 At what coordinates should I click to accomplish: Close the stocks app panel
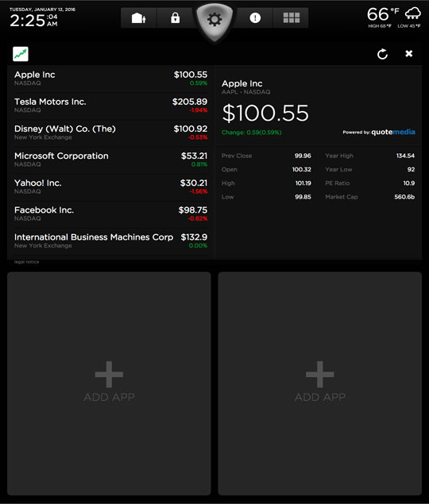point(408,53)
